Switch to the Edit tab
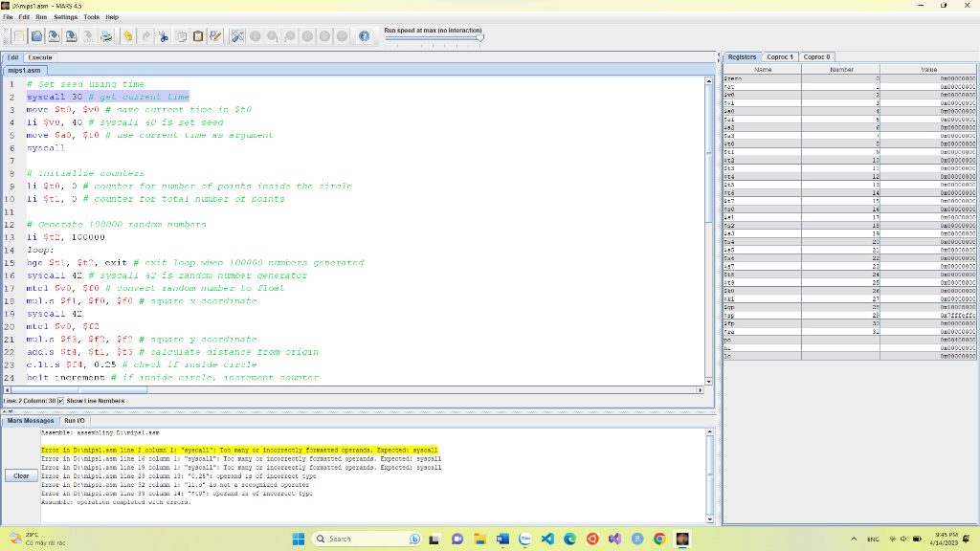Screen dimensions: 980x551 point(13,57)
